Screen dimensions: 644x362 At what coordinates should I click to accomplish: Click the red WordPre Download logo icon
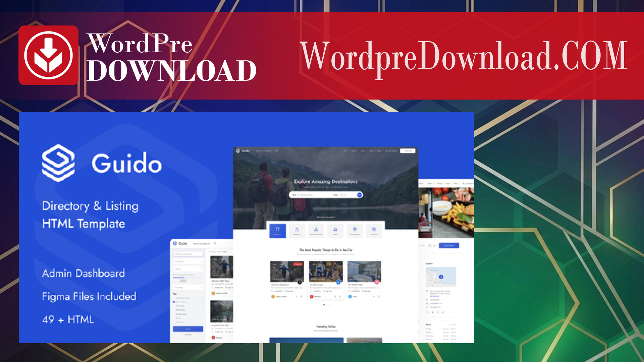pyautogui.click(x=48, y=55)
